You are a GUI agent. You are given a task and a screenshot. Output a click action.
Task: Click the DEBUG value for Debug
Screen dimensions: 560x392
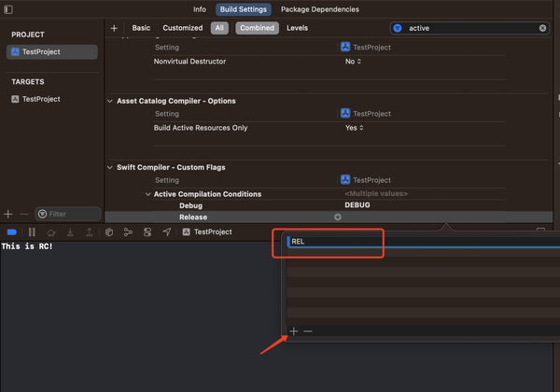(357, 205)
